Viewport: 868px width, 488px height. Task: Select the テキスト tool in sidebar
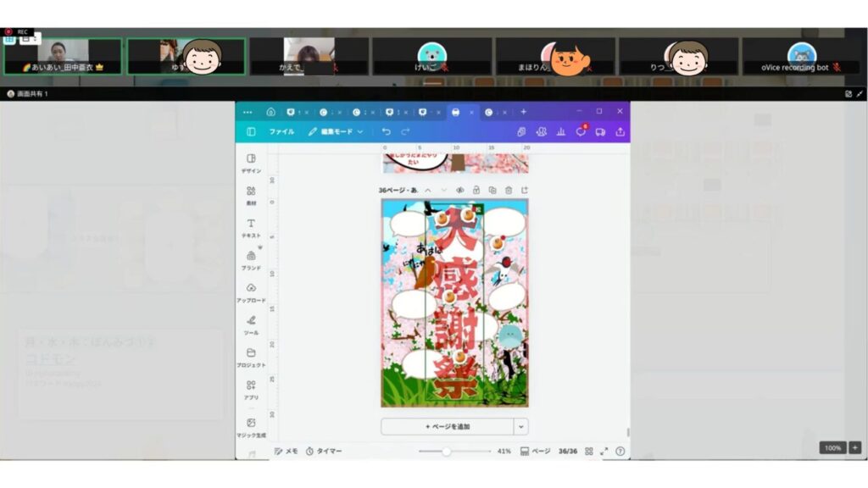251,227
